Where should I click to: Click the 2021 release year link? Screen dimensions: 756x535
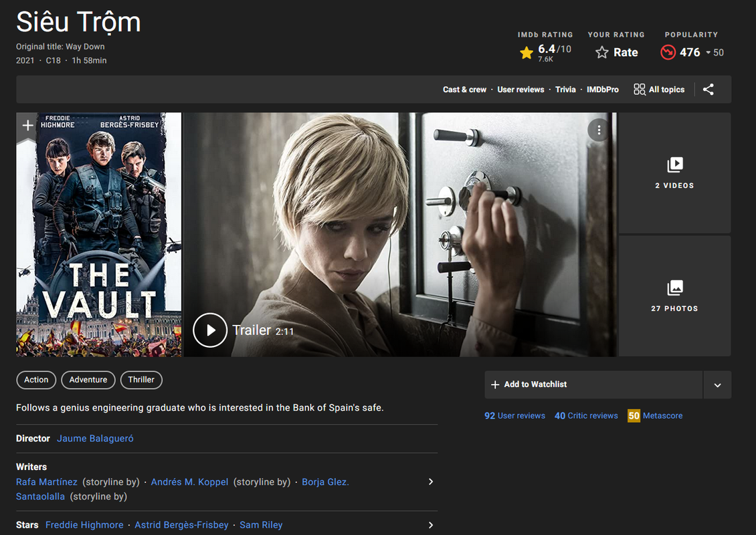click(x=25, y=61)
